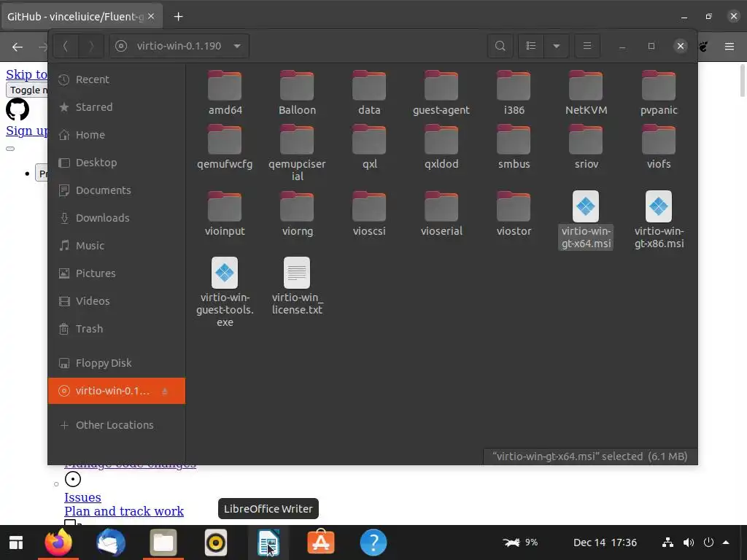747x560 pixels.
Task: Open Desktop in the sidebar
Action: (116, 163)
